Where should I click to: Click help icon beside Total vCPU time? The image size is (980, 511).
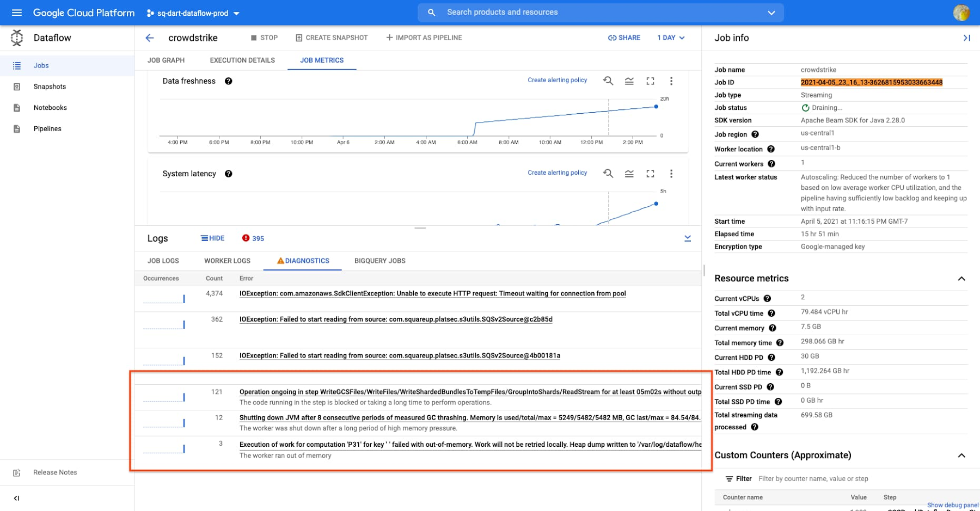771,313
